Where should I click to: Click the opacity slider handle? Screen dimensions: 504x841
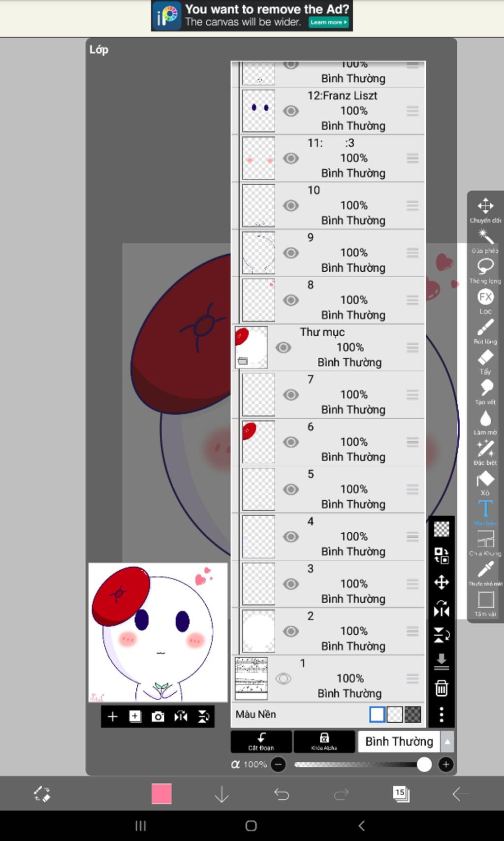point(424,764)
